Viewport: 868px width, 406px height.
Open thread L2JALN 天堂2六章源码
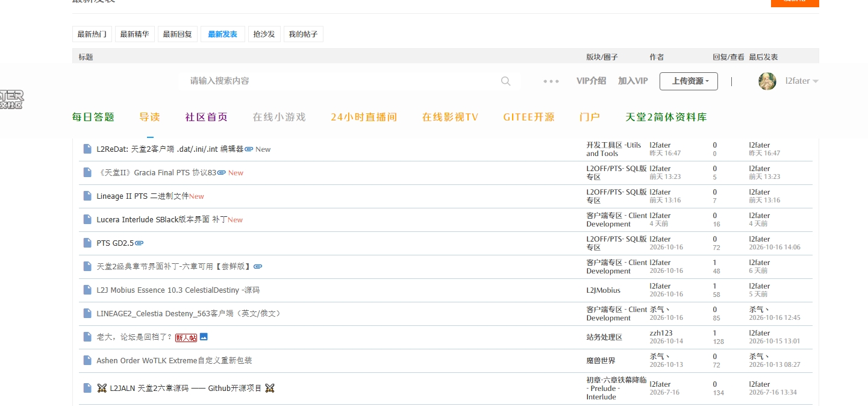pyautogui.click(x=186, y=388)
